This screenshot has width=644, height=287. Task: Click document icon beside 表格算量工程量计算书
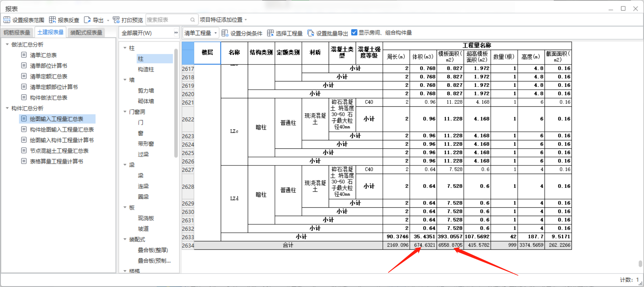[24, 161]
